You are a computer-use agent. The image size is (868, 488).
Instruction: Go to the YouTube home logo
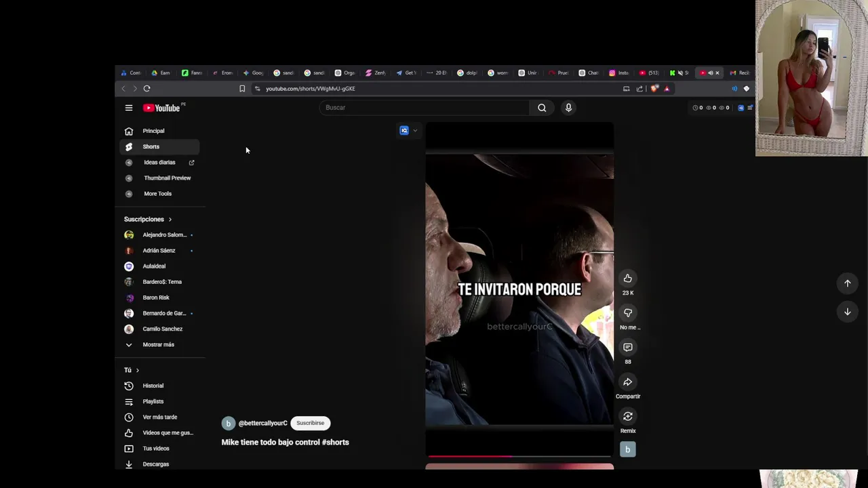[161, 108]
